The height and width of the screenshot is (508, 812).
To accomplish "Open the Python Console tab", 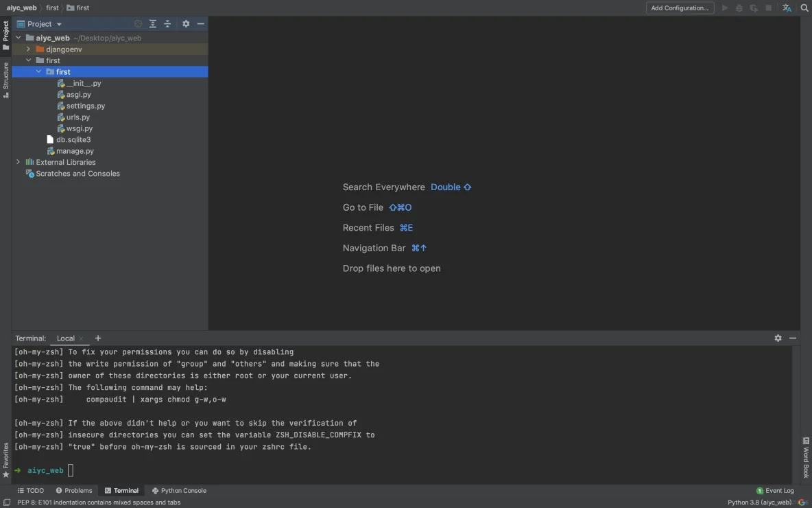I will pos(179,490).
